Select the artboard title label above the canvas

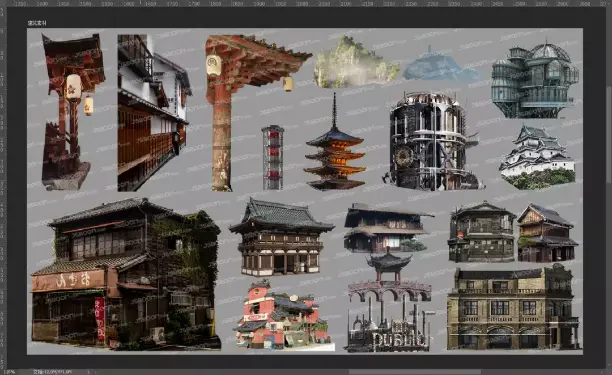[37, 23]
